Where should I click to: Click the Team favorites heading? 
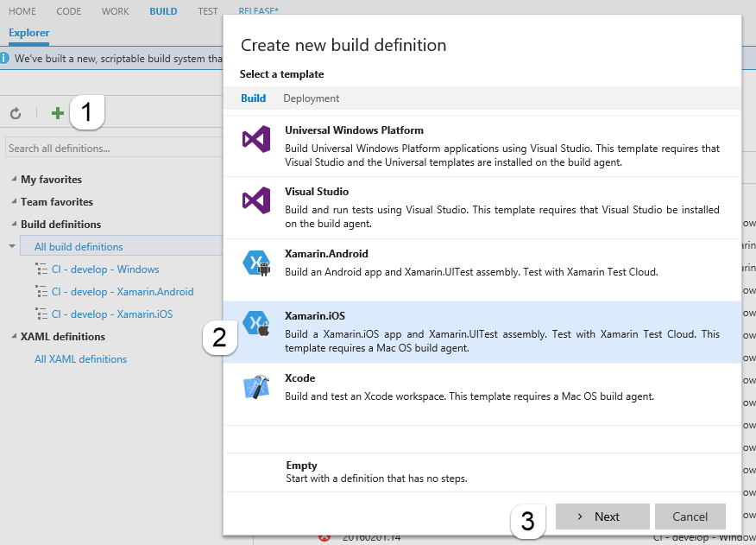pos(57,202)
